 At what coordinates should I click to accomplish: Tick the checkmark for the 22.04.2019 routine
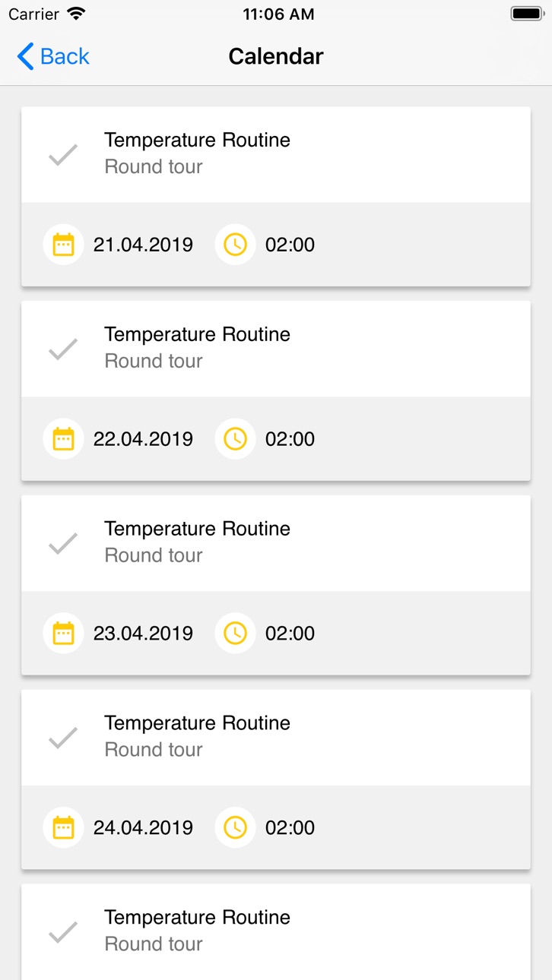[x=63, y=349]
